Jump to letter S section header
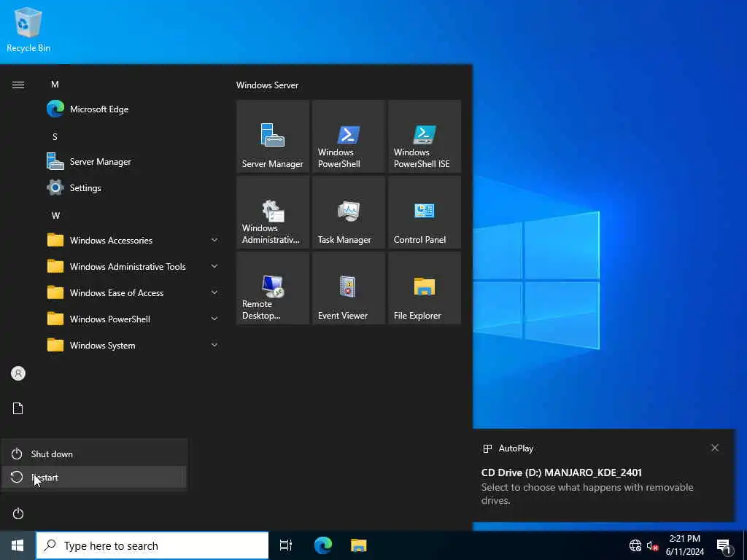 point(55,136)
